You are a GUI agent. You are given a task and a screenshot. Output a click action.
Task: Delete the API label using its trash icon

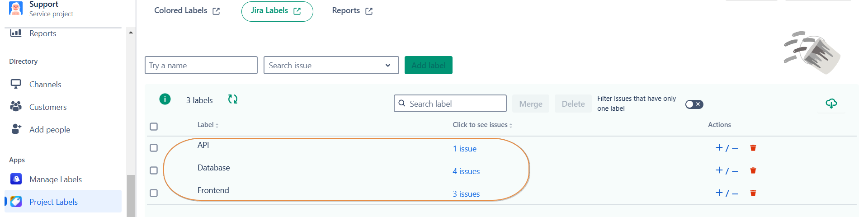pos(753,148)
